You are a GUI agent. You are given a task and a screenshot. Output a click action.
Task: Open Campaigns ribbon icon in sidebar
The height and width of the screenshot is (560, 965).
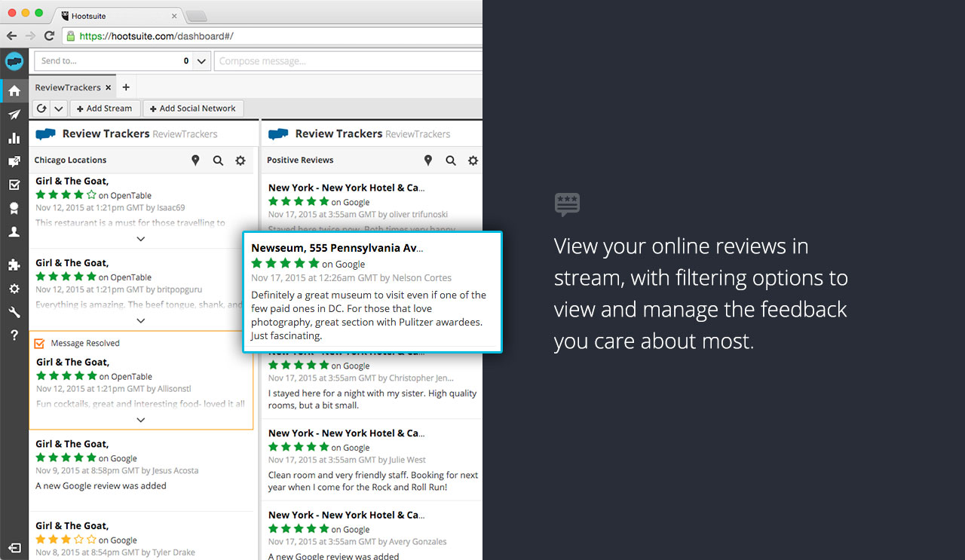tap(14, 208)
